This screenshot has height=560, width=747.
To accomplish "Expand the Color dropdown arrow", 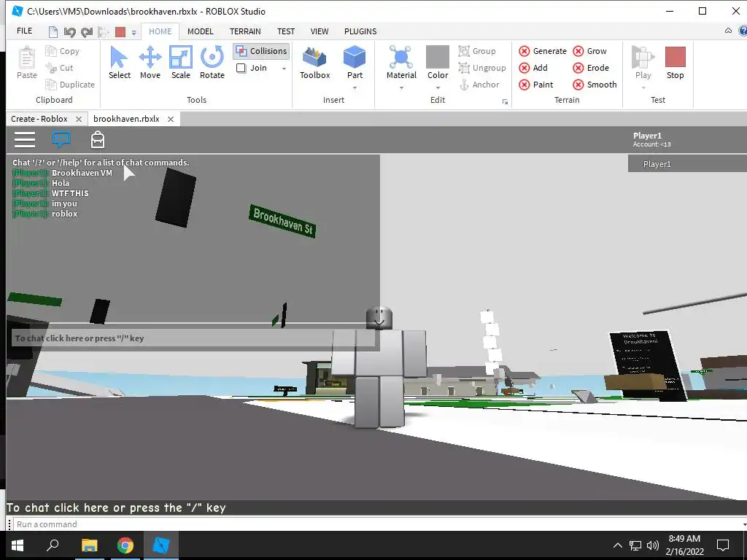I will [x=438, y=87].
